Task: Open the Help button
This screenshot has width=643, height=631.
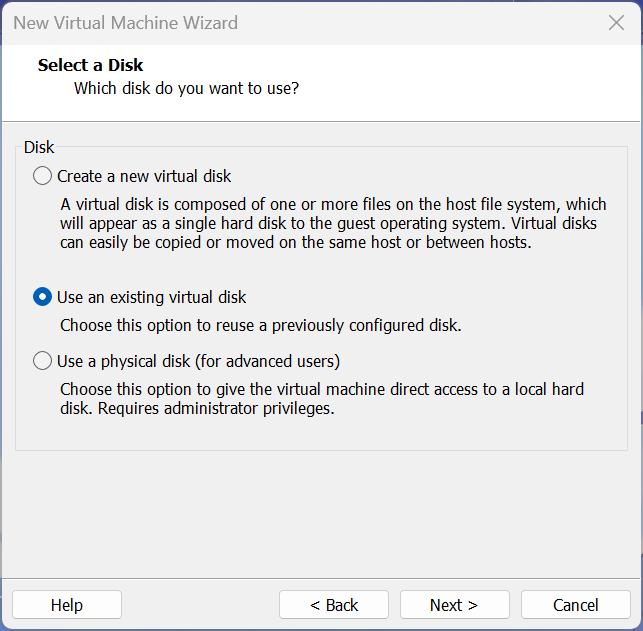Action: (x=67, y=605)
